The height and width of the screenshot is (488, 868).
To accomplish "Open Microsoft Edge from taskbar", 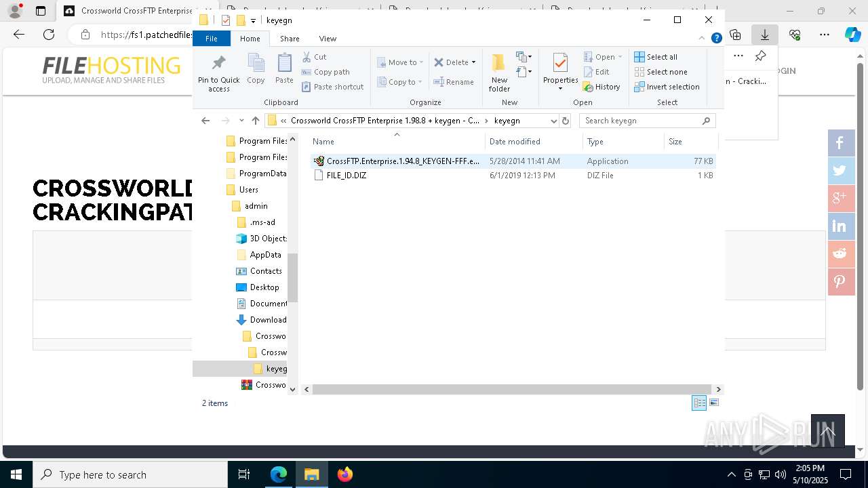I will pyautogui.click(x=279, y=474).
